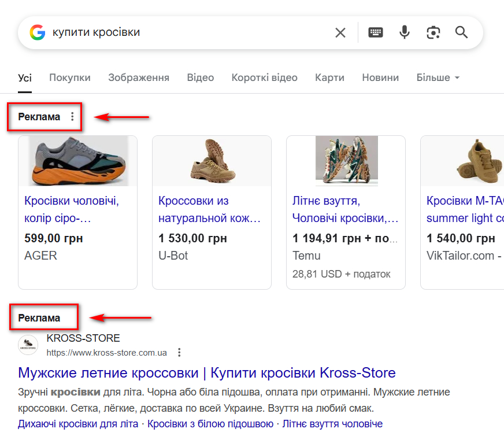504x436 pixels.
Task: Click the KROSS-STORE site name
Action: tap(83, 338)
